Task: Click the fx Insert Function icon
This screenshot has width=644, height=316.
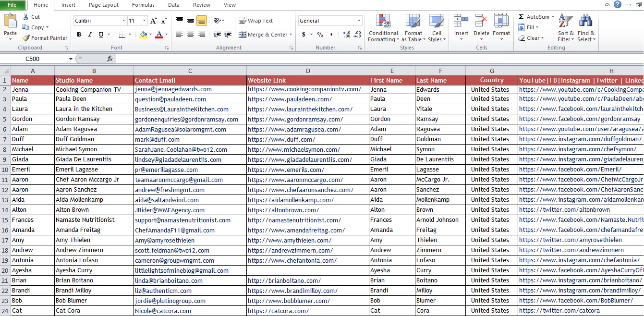Action: pyautogui.click(x=110, y=59)
